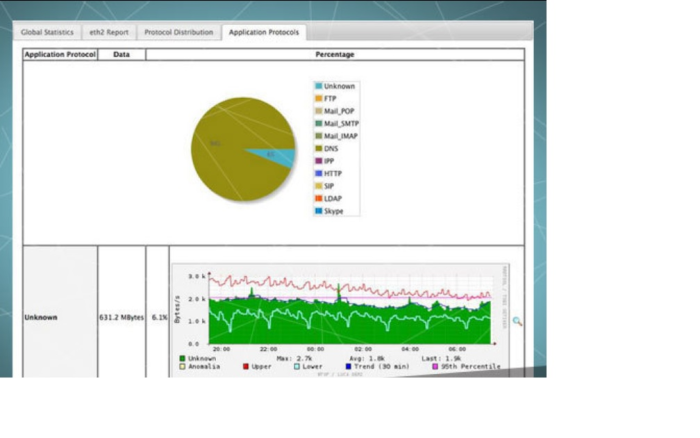The width and height of the screenshot is (700, 438).
Task: Select the Application Protocols tab
Action: coord(264,32)
